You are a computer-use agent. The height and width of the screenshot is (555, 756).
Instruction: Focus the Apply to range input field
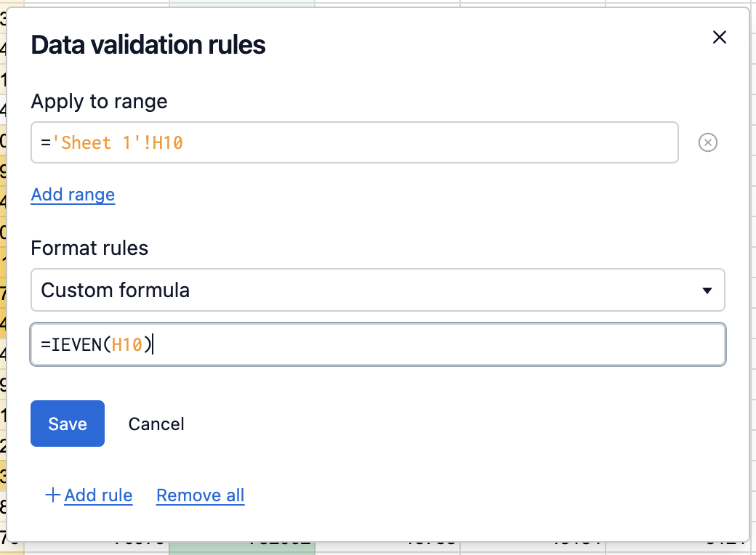click(x=436, y=142)
